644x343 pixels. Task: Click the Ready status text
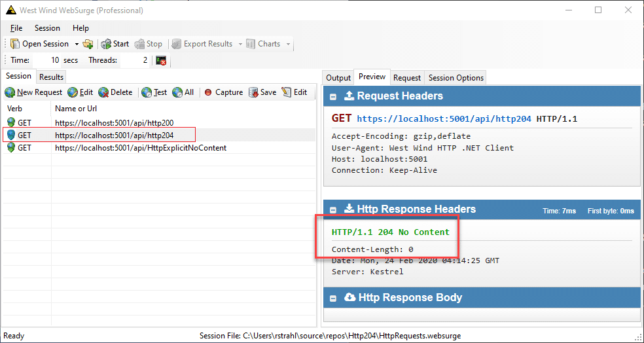click(x=14, y=336)
